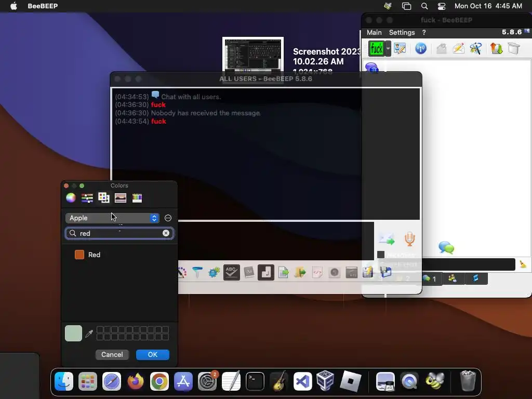This screenshot has width=532, height=399.
Task: Activate the eyedropper color picker
Action: (x=89, y=334)
